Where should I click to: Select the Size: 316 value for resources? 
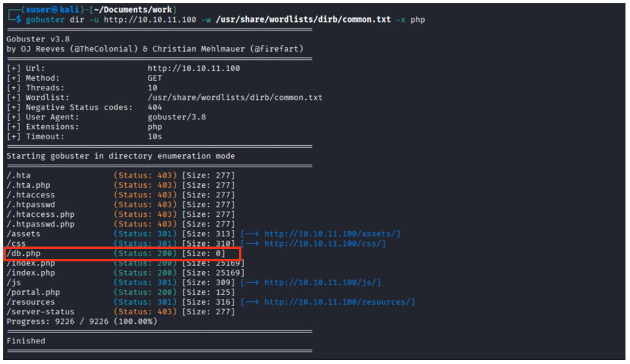[208, 302]
